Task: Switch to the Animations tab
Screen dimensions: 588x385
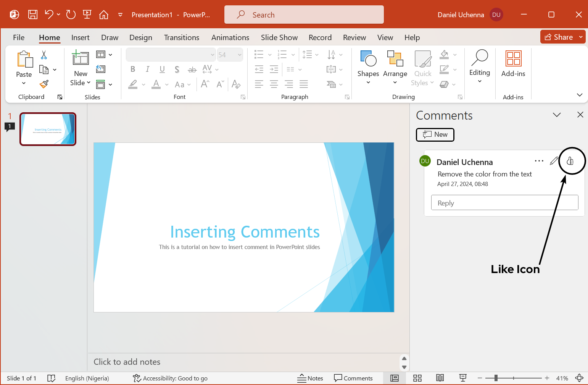Action: (x=230, y=37)
